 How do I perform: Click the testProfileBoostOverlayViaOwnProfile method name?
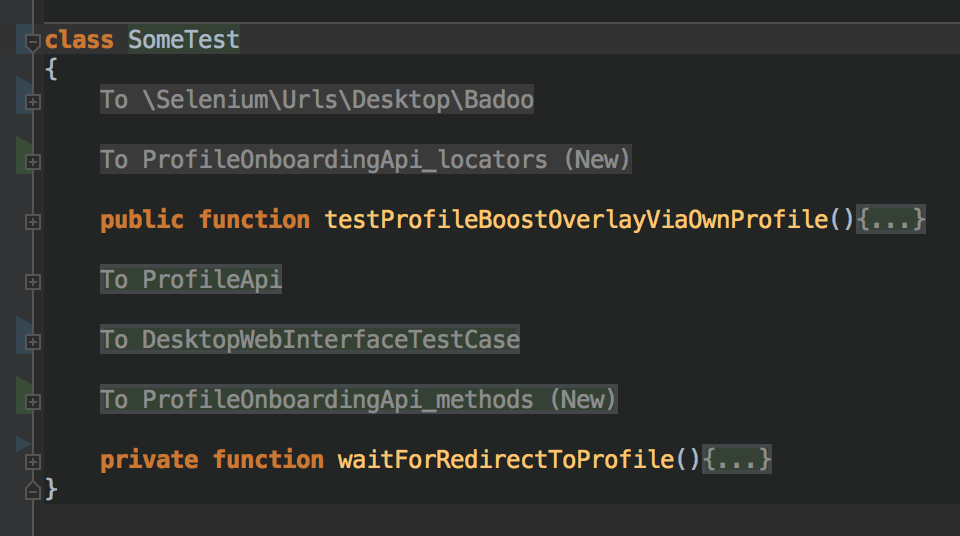(x=576, y=219)
